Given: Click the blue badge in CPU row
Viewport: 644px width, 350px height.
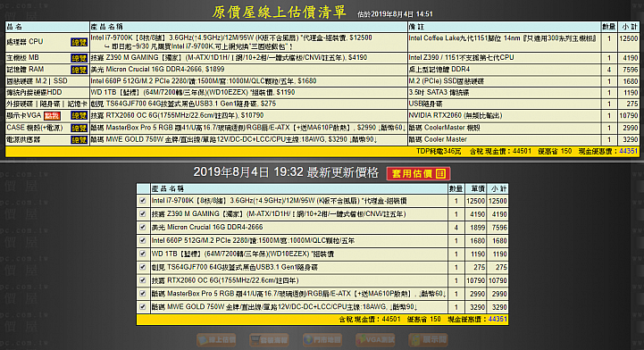Looking at the screenshot, I should click(79, 42).
